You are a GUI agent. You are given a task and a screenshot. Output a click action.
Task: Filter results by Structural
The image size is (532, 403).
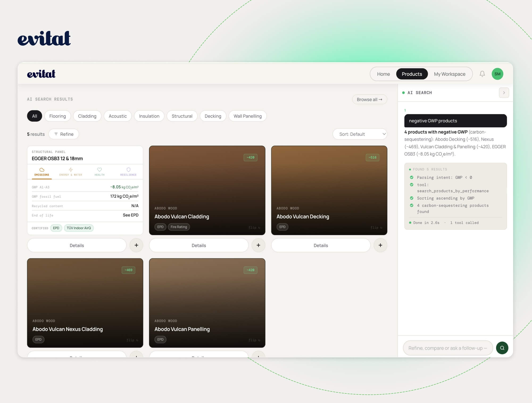point(182,116)
